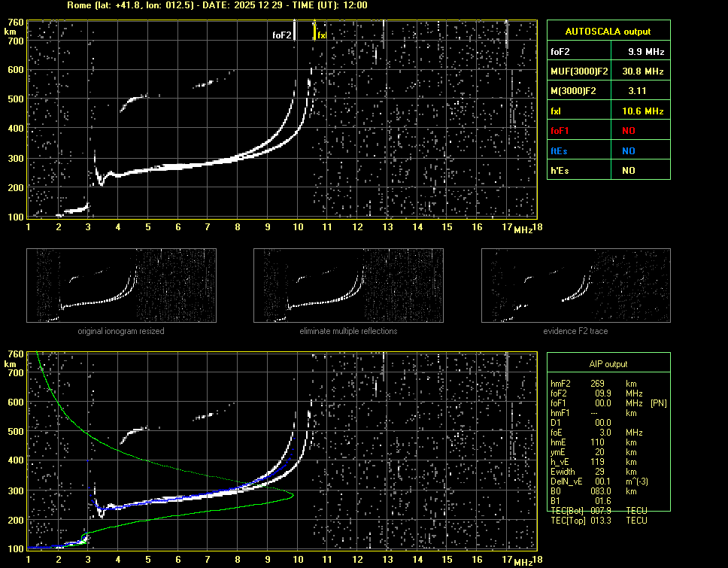Image resolution: width=728 pixels, height=568 pixels.
Task: Select the AUTOSCALA output header
Action: coord(608,32)
